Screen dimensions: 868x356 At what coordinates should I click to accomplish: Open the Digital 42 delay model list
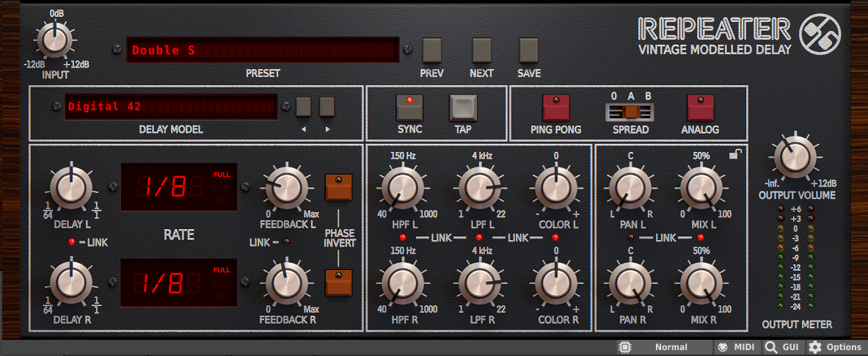pyautogui.click(x=170, y=107)
